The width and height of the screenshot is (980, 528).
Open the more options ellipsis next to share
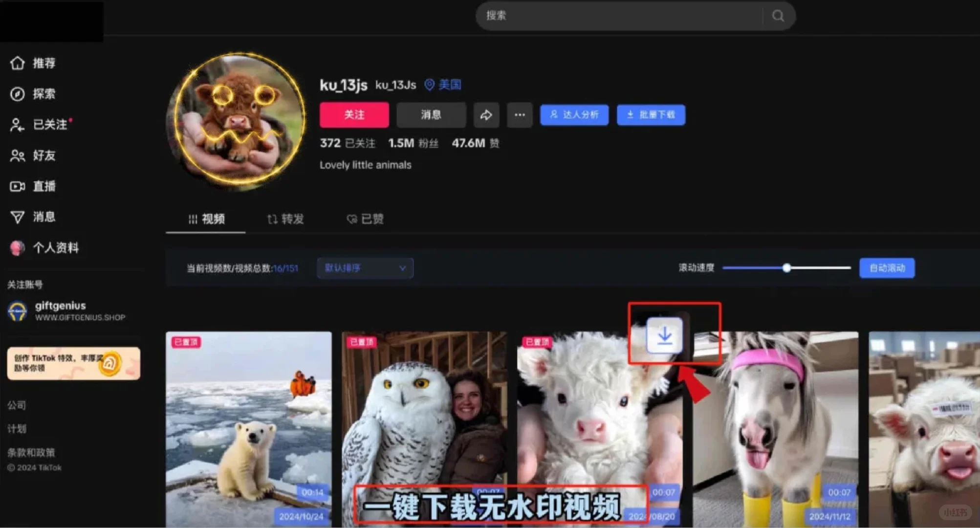click(519, 115)
